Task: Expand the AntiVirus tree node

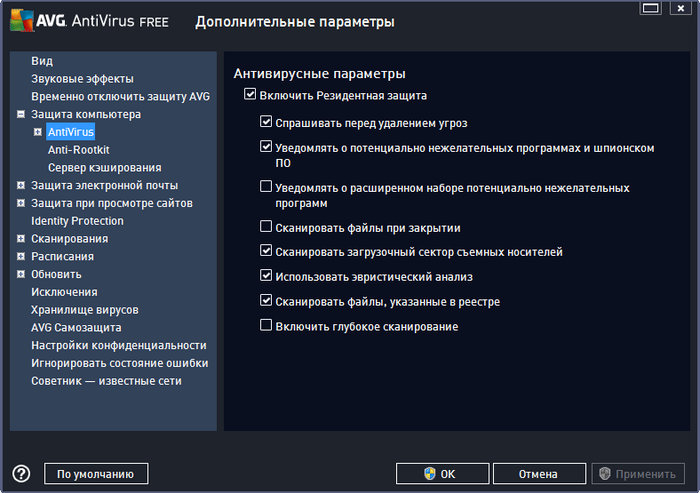Action: click(x=38, y=132)
